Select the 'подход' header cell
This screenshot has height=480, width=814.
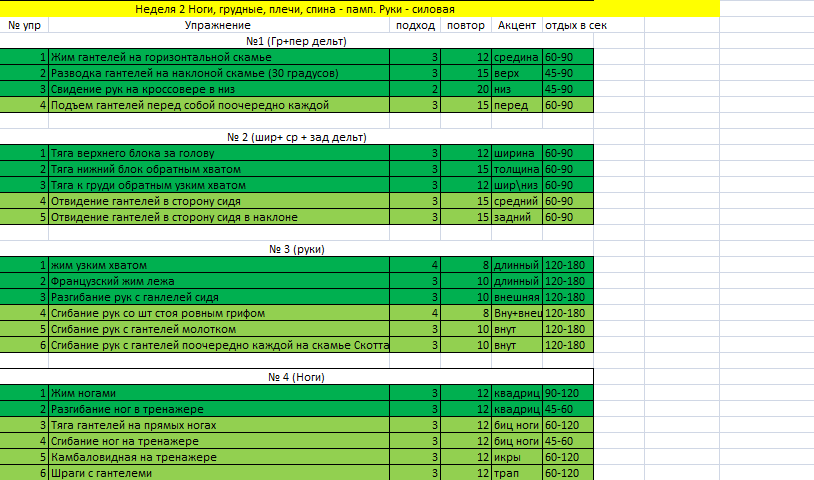[415, 25]
